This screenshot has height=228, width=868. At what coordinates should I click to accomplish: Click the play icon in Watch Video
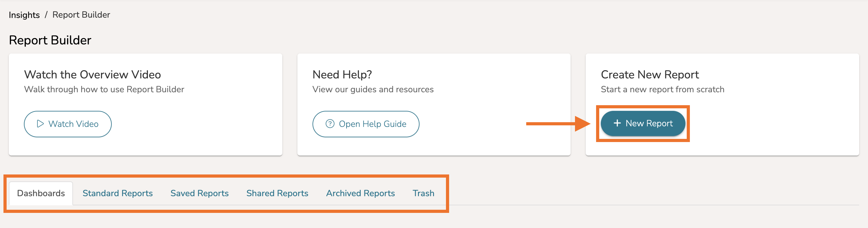point(40,124)
